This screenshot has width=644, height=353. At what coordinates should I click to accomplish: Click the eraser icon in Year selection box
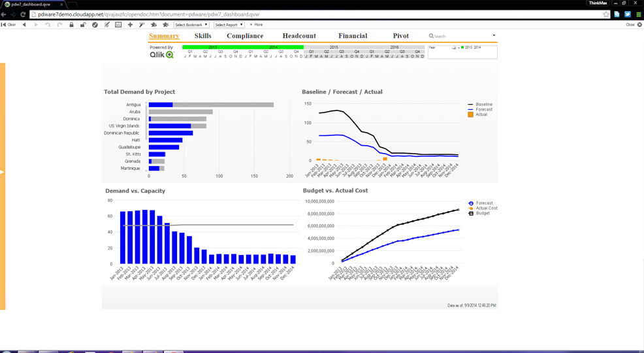[454, 48]
